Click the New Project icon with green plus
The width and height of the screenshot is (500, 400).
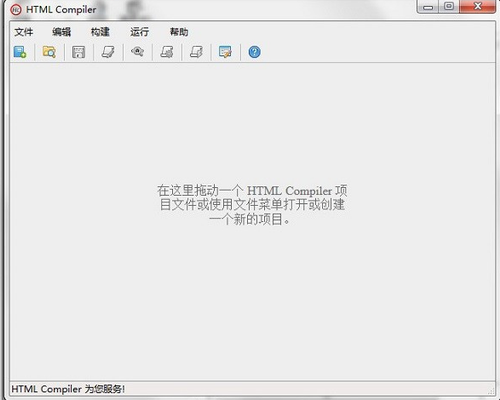point(20,52)
